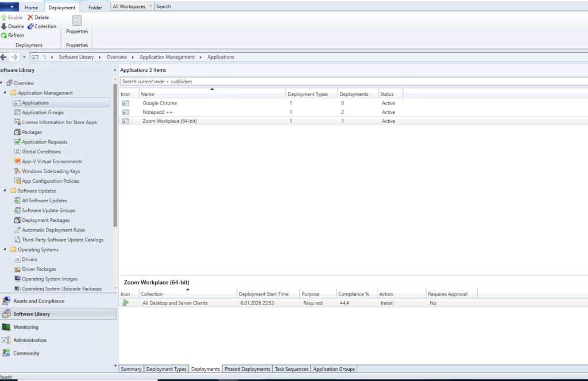This screenshot has height=381, width=588.
Task: Switch to the Home ribbon tab
Action: click(32, 7)
